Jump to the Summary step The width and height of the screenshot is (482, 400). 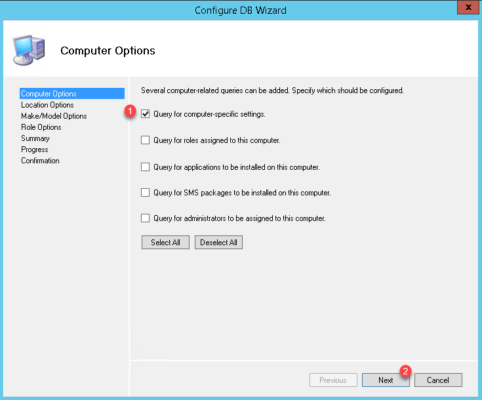pyautogui.click(x=35, y=138)
